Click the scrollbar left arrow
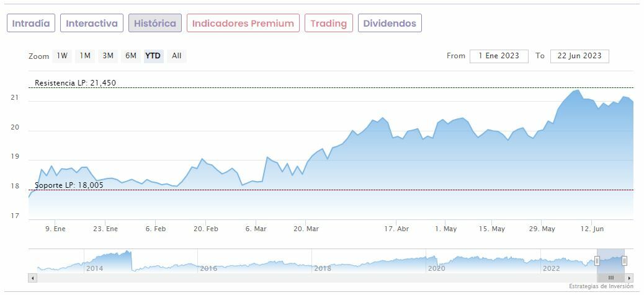644x295 pixels. click(32, 278)
